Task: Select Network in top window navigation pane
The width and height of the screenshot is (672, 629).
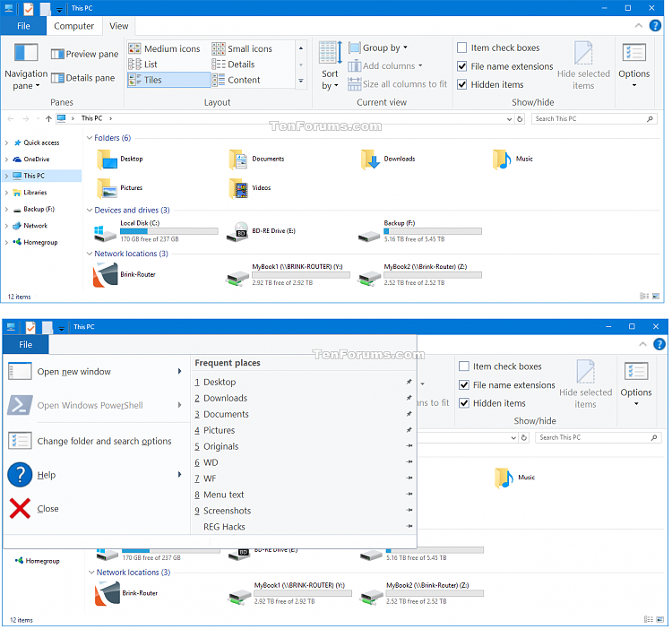Action: click(x=36, y=226)
